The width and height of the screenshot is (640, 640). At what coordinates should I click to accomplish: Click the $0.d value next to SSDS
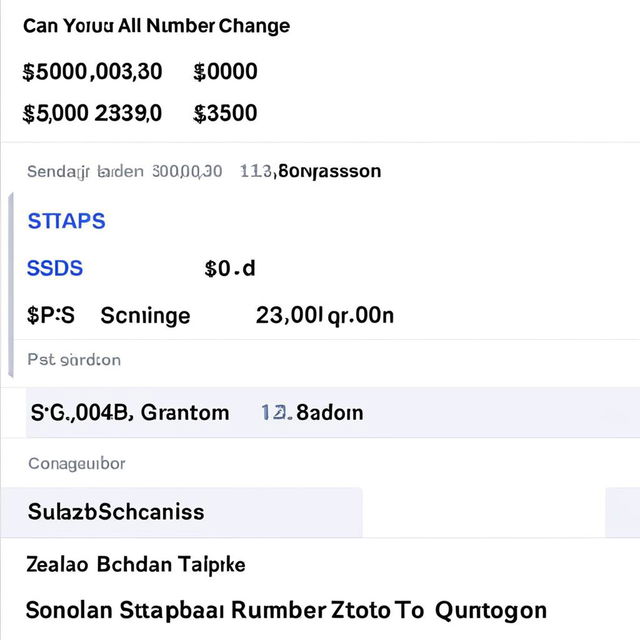tap(230, 269)
